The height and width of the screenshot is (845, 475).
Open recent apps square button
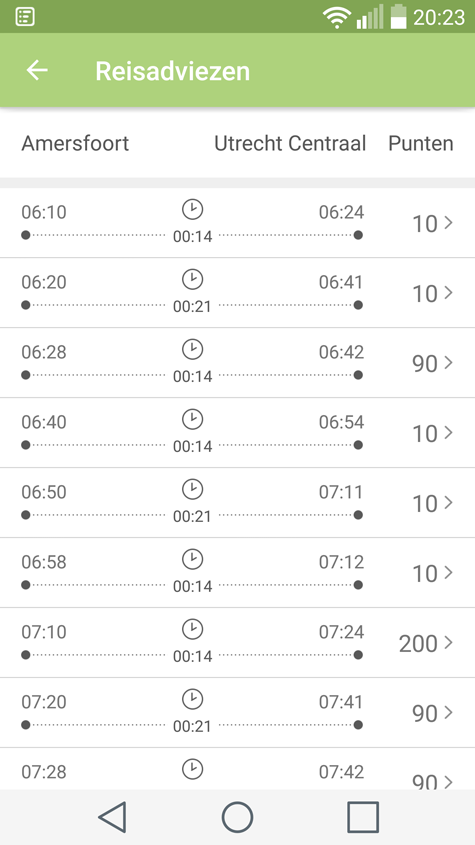point(363,817)
